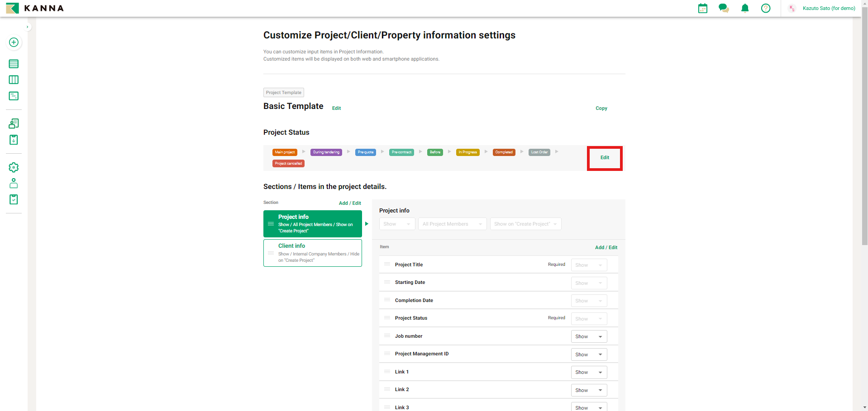Open the Link 1 visibility dropdown
This screenshot has height=411, width=868.
588,372
